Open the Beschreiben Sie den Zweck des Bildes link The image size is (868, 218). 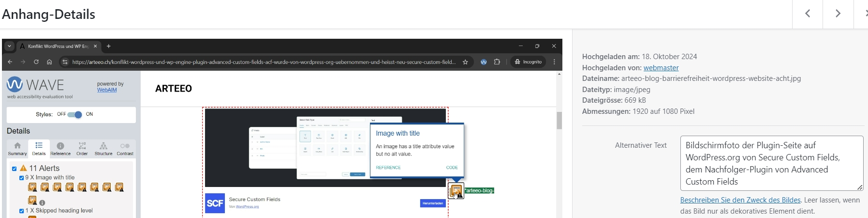click(740, 200)
